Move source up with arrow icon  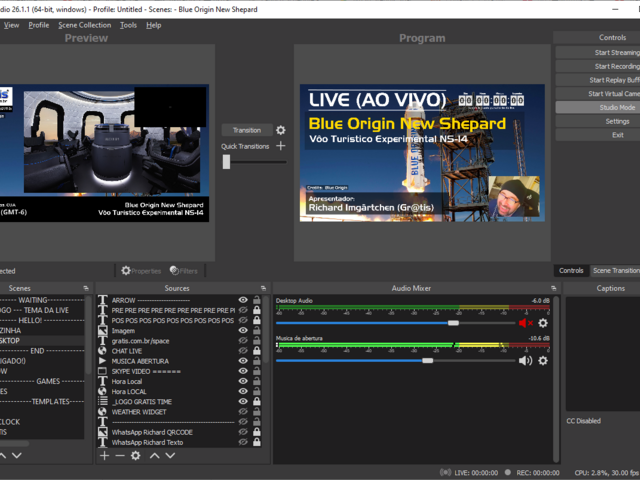point(154,455)
